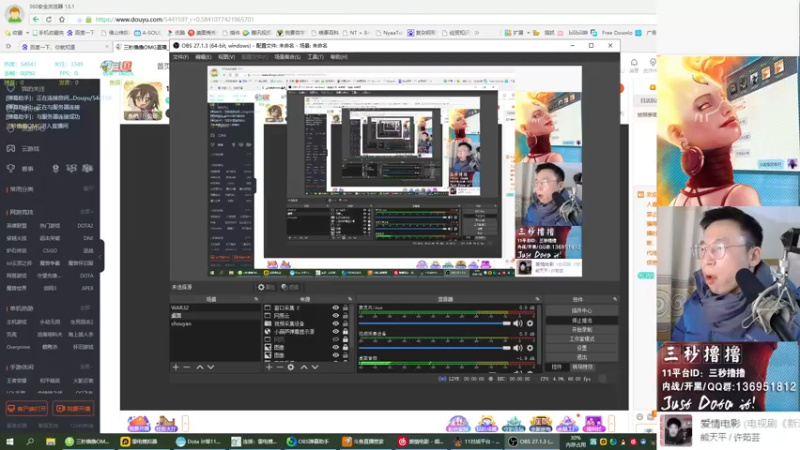Go back in the browser
Viewport: 800px width, 450px height.
35,19
